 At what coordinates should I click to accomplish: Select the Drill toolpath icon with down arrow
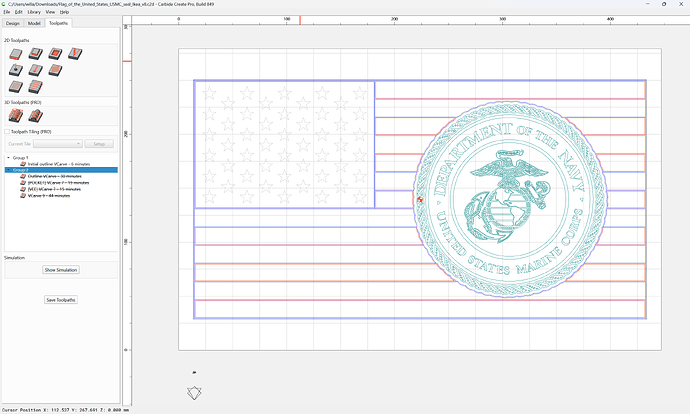click(x=16, y=70)
